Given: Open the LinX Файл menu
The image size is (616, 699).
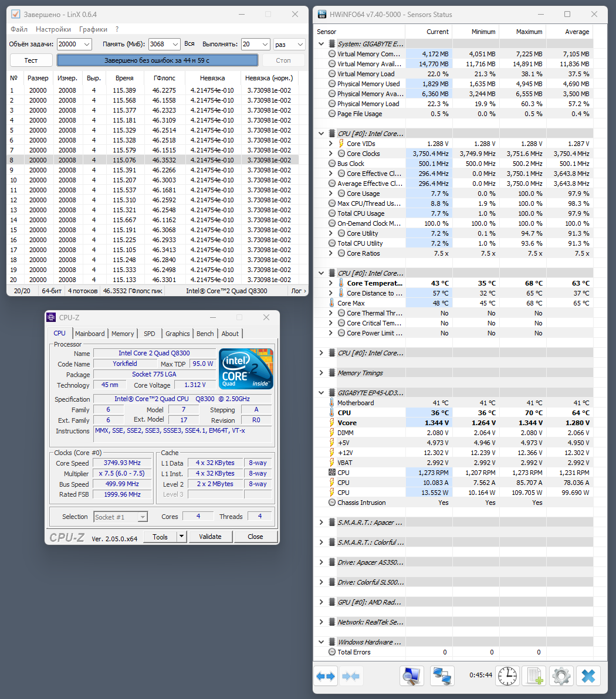Looking at the screenshot, I should coord(19,29).
